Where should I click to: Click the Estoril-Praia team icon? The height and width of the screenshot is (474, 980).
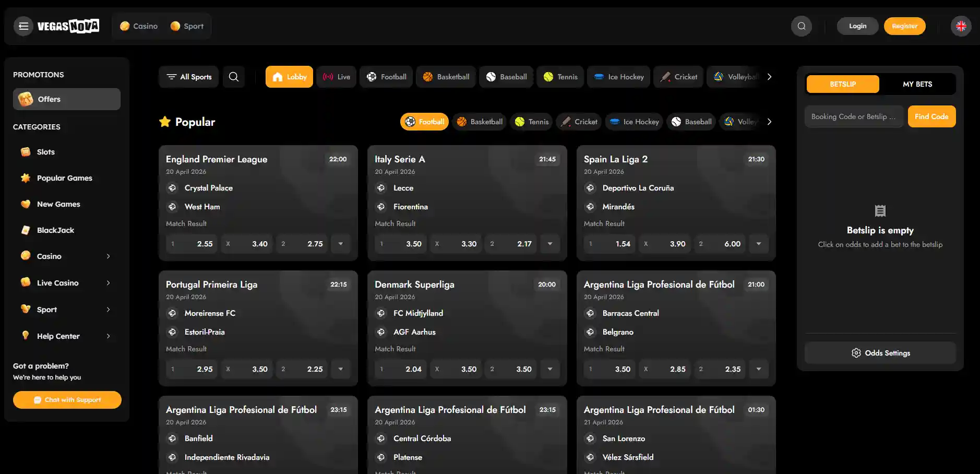(x=172, y=332)
